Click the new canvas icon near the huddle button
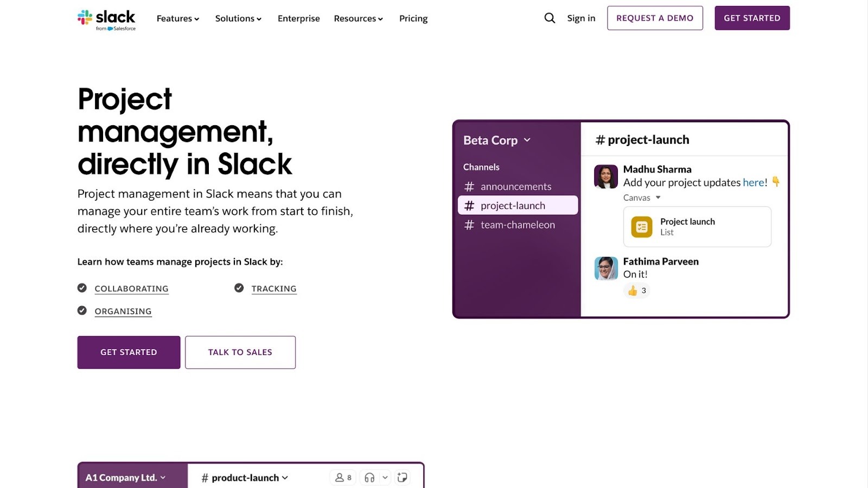Image resolution: width=868 pixels, height=488 pixels. click(x=402, y=477)
